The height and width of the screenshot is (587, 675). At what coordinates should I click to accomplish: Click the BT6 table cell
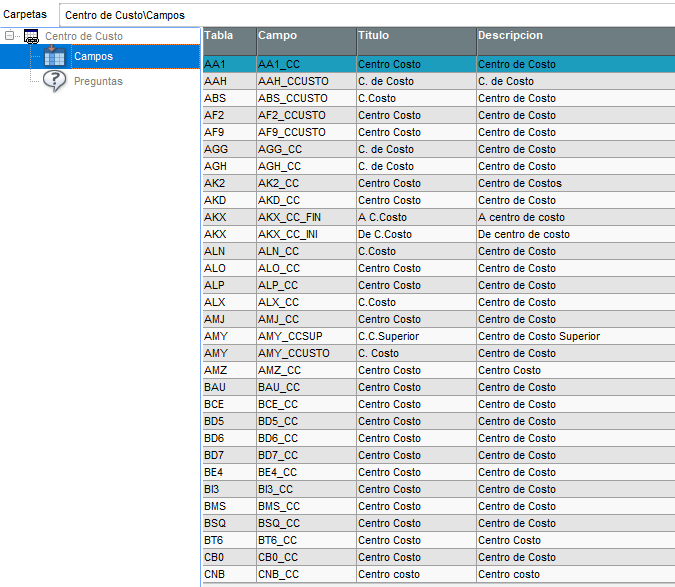[x=229, y=540]
